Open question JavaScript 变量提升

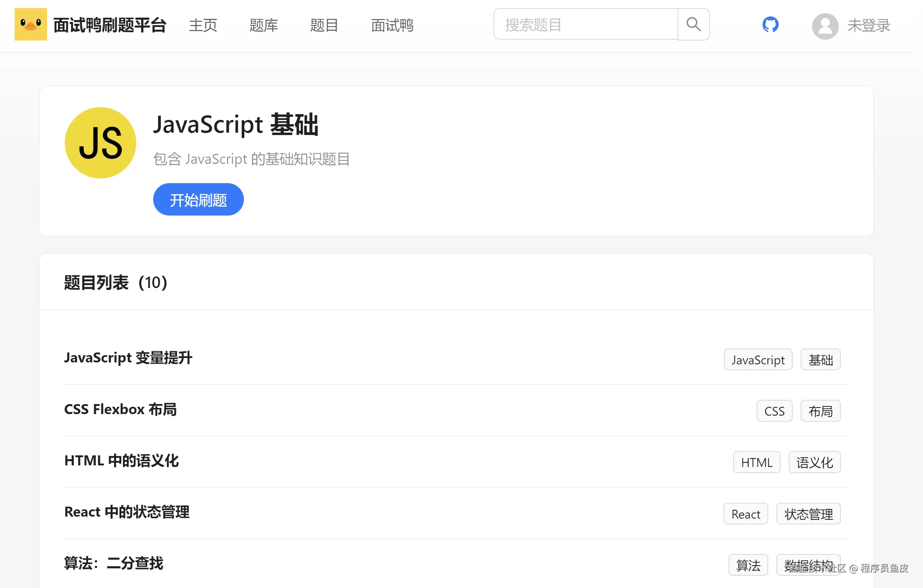pyautogui.click(x=128, y=358)
